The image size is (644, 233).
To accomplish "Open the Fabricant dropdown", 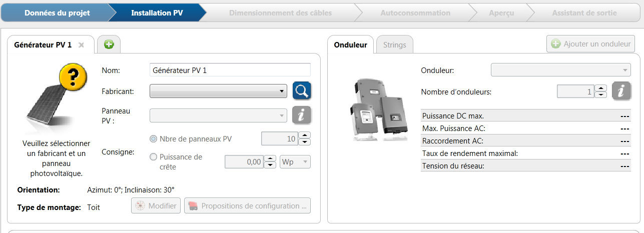I will (218, 91).
